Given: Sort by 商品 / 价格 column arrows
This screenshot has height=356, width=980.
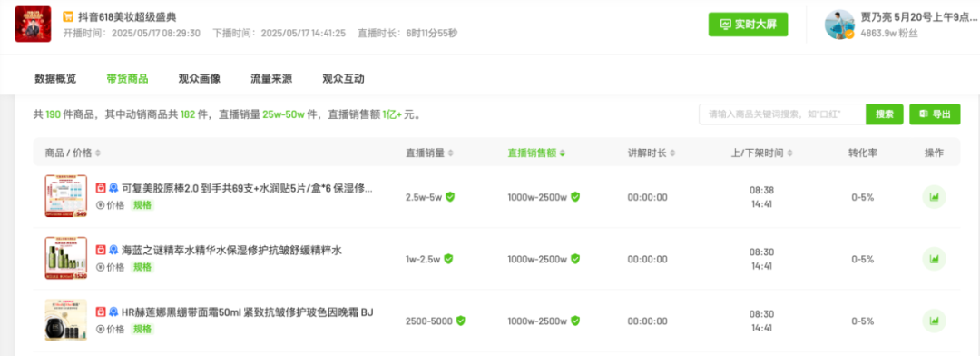Looking at the screenshot, I should point(97,153).
